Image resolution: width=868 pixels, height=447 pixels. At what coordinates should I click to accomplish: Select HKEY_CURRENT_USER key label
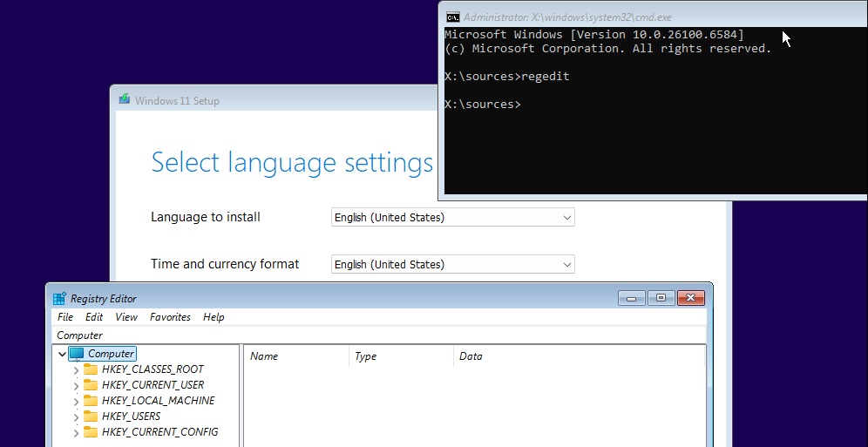click(153, 385)
